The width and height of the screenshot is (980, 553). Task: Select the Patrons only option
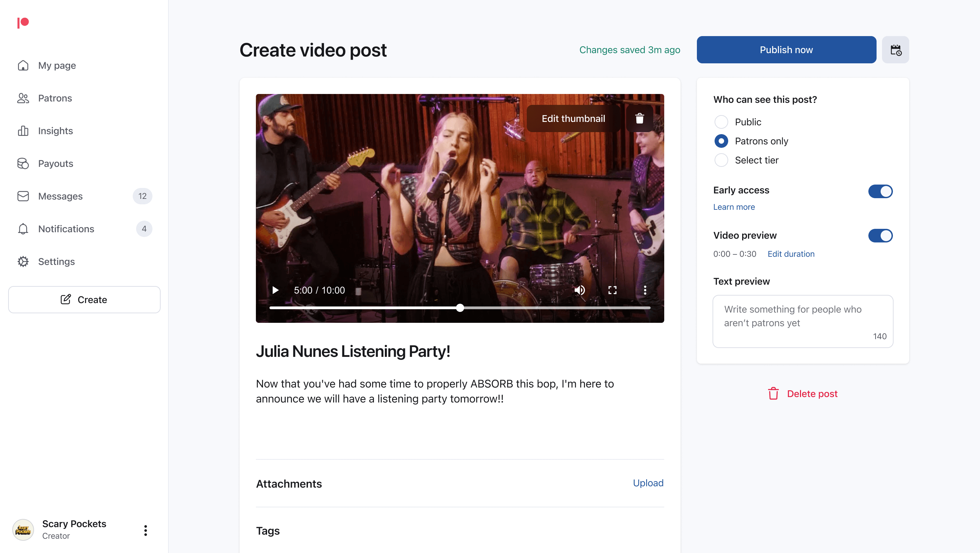[721, 141]
